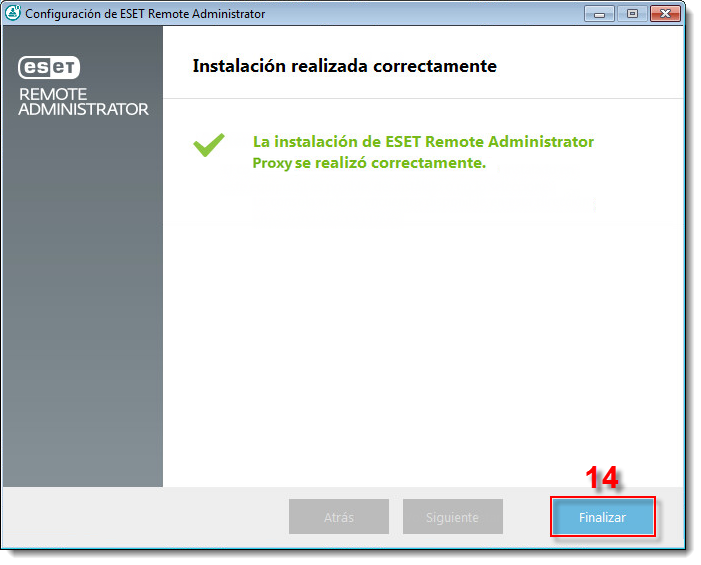The height and width of the screenshot is (565, 701).
Task: Click the ESET app icon in title bar
Action: (x=14, y=14)
